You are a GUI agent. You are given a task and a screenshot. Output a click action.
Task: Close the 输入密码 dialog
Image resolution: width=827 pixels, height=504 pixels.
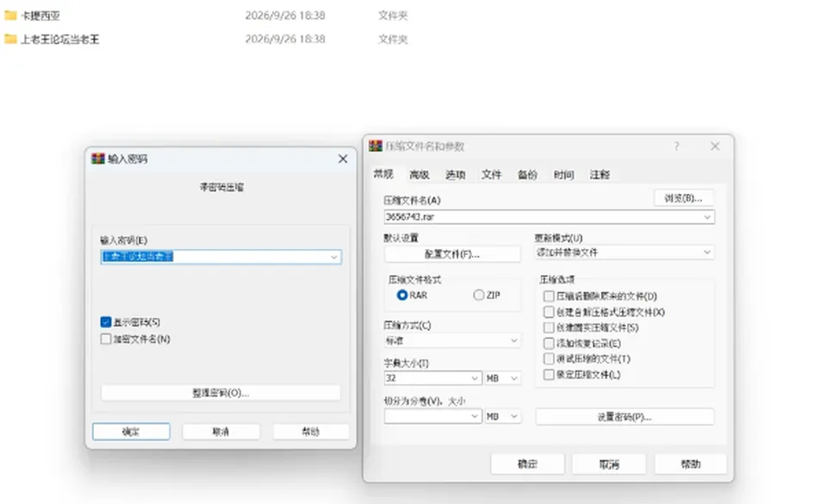pos(343,159)
